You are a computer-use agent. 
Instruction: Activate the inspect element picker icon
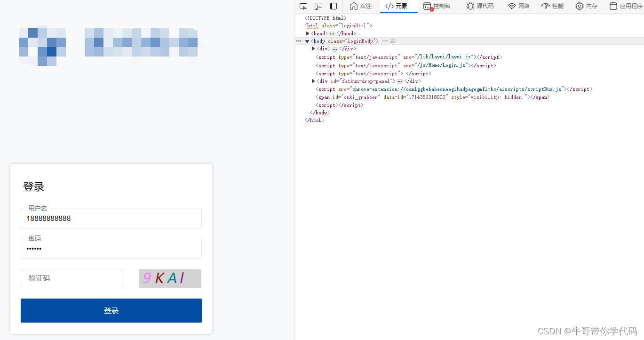tap(303, 6)
